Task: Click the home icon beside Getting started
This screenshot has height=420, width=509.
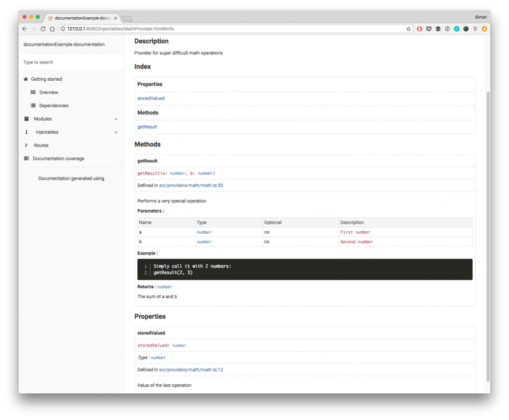Action: click(x=26, y=79)
